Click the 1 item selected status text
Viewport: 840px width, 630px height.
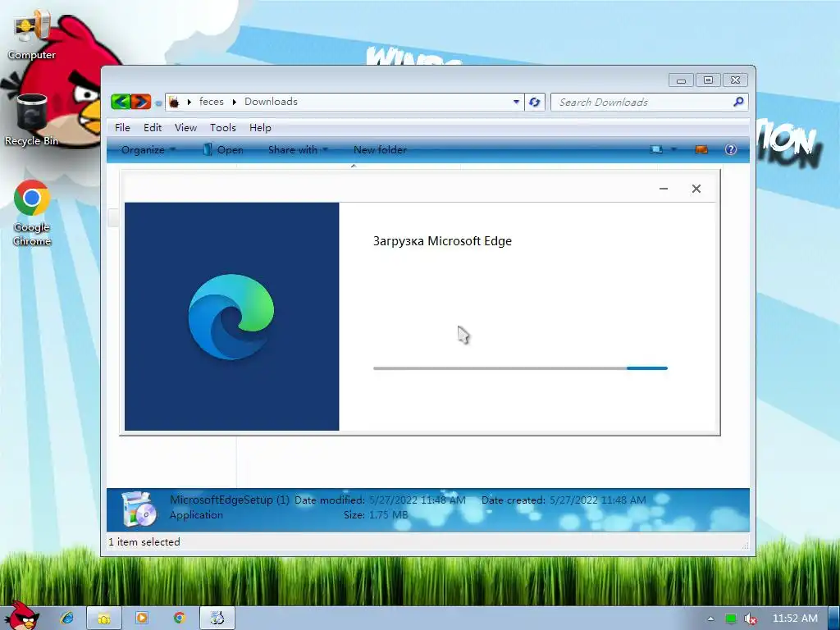pos(144,542)
